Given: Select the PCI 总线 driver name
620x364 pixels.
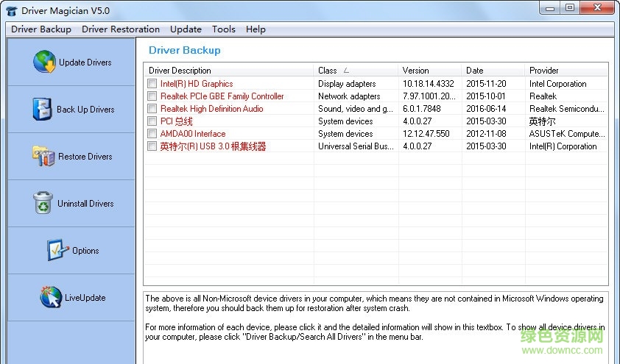Looking at the screenshot, I should pos(176,121).
